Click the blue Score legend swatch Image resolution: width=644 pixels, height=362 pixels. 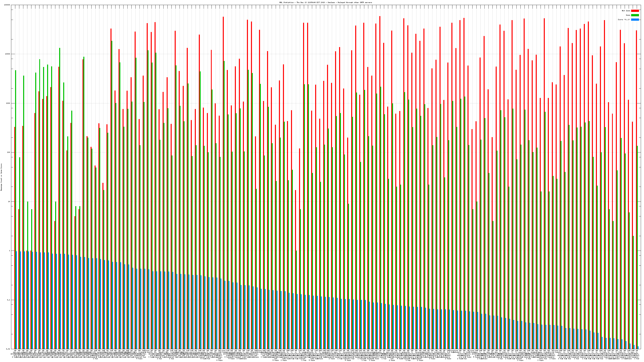[x=635, y=20]
